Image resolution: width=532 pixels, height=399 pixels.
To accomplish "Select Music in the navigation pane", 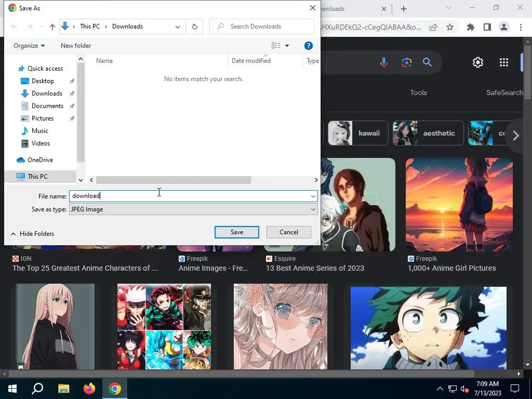I will click(39, 131).
